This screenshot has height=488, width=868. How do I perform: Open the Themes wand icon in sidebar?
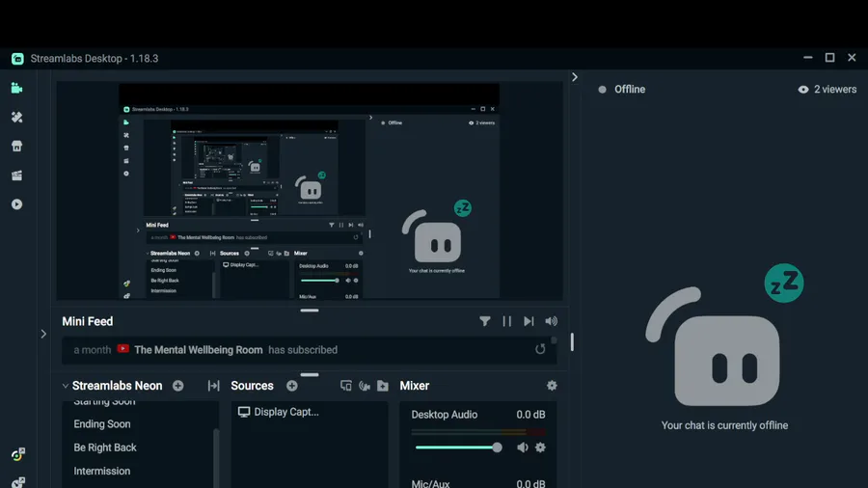pos(16,118)
